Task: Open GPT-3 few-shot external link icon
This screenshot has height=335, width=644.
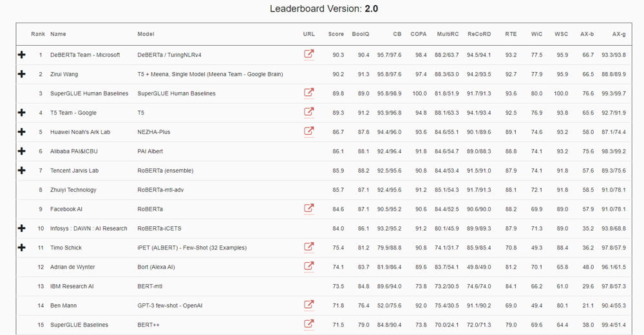Action: [x=309, y=305]
